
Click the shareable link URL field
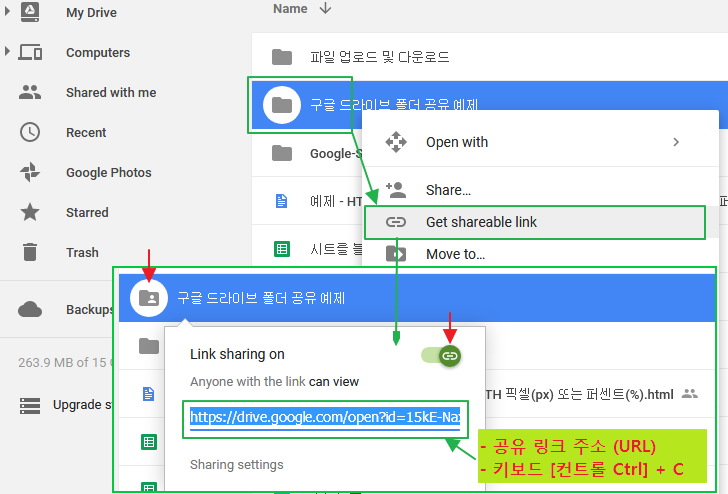pos(325,419)
